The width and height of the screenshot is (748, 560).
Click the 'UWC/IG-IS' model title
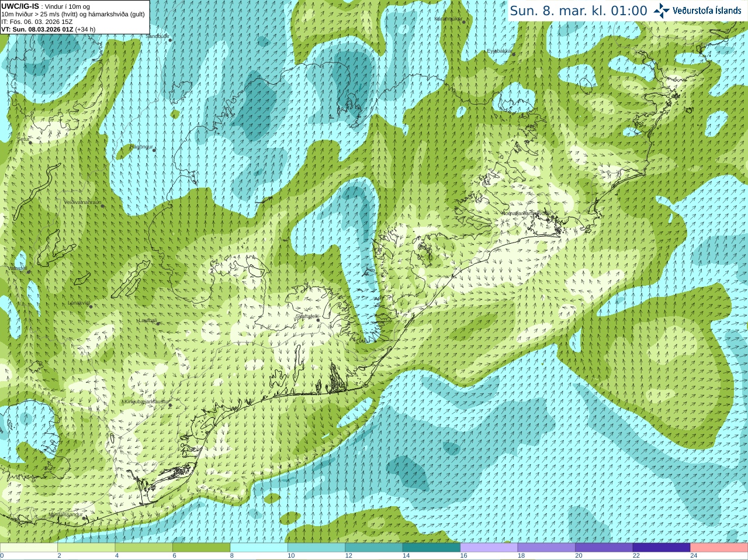click(20, 6)
